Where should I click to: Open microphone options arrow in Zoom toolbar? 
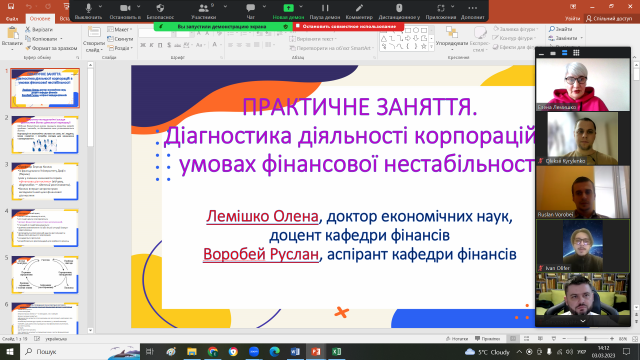(100, 7)
